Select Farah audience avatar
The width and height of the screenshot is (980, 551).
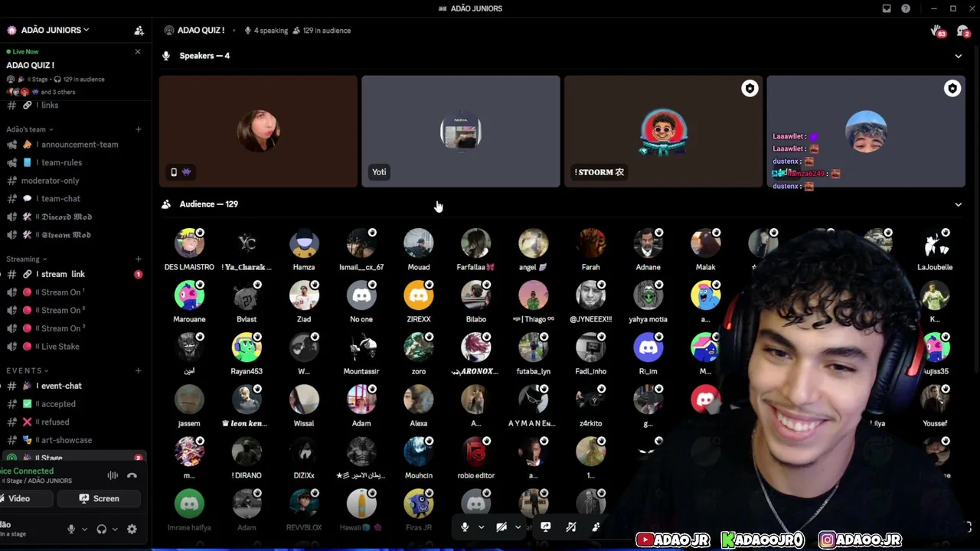point(590,243)
